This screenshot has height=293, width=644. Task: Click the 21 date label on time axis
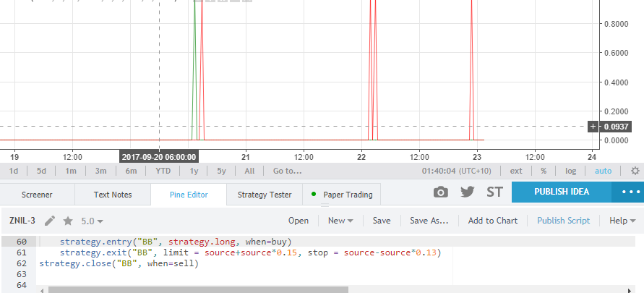click(x=246, y=157)
